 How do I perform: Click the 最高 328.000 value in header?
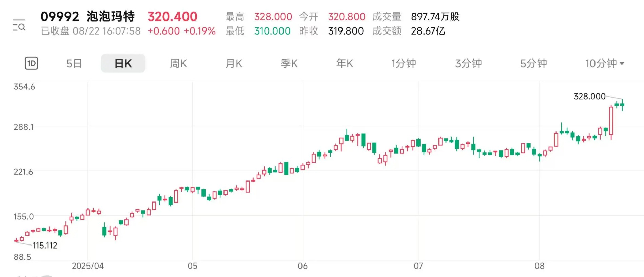pyautogui.click(x=273, y=16)
